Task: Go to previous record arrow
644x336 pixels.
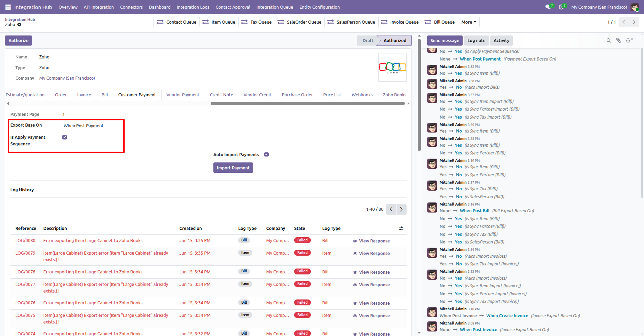Action: 623,22
